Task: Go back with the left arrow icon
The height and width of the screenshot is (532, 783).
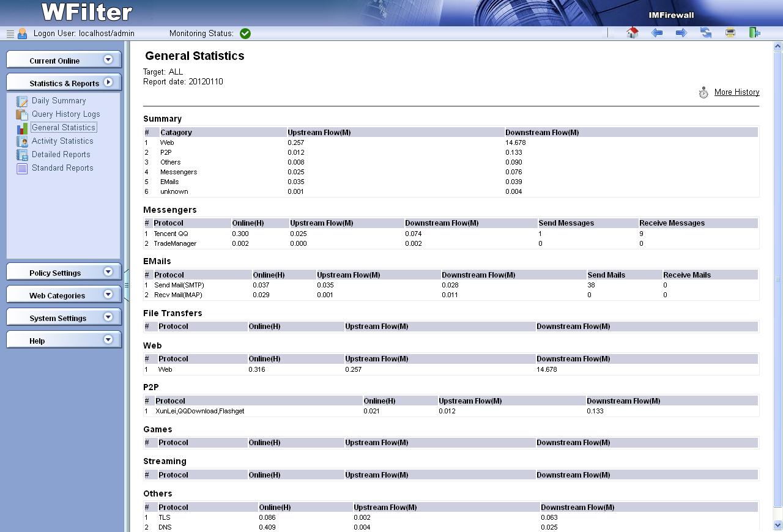Action: 657,33
